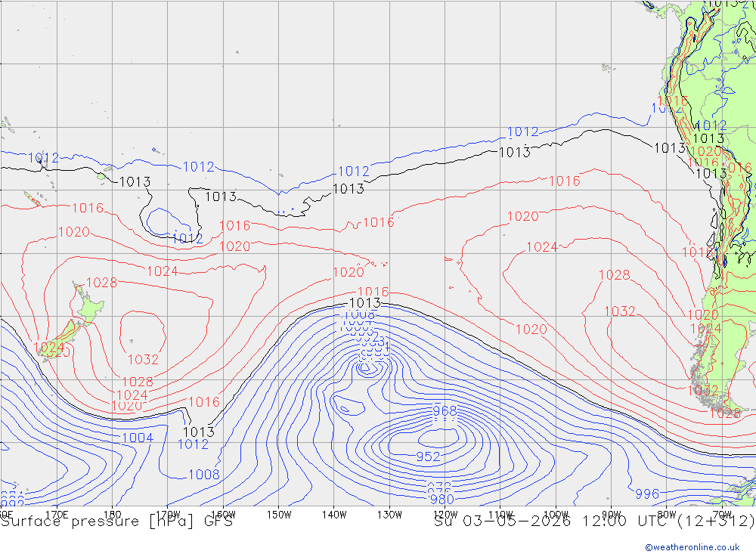Image resolution: width=756 pixels, height=554 pixels.
Task: Click the 952 low pressure center label
Action: pyautogui.click(x=428, y=456)
